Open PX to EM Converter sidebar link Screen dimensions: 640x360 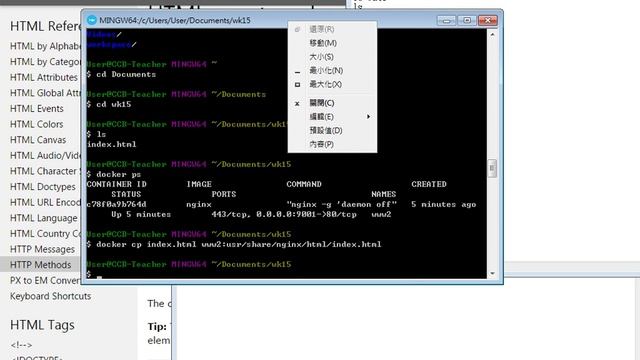(45, 281)
